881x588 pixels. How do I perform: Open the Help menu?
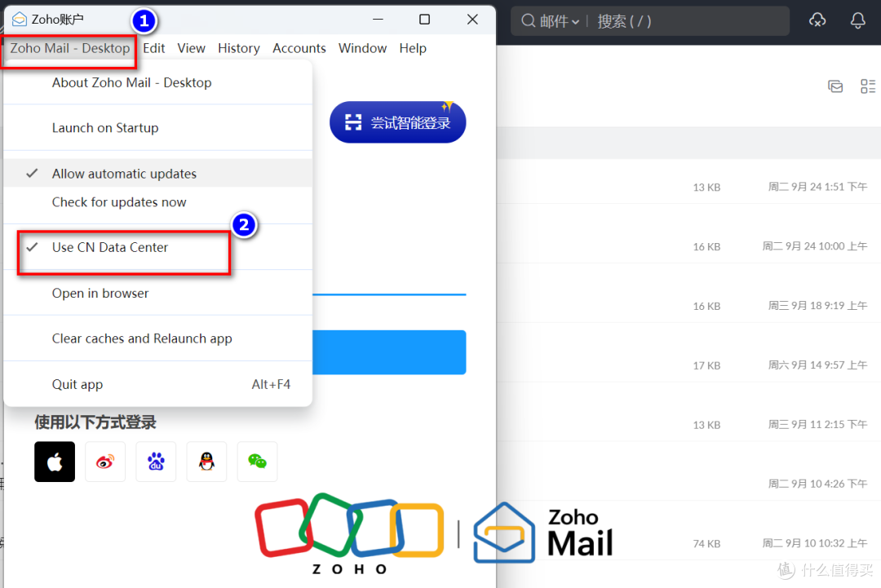coord(413,48)
